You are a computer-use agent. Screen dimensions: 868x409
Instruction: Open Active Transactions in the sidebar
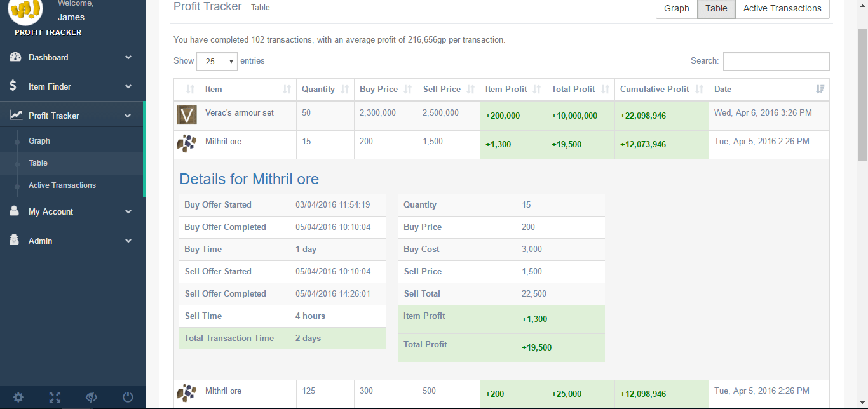(62, 185)
